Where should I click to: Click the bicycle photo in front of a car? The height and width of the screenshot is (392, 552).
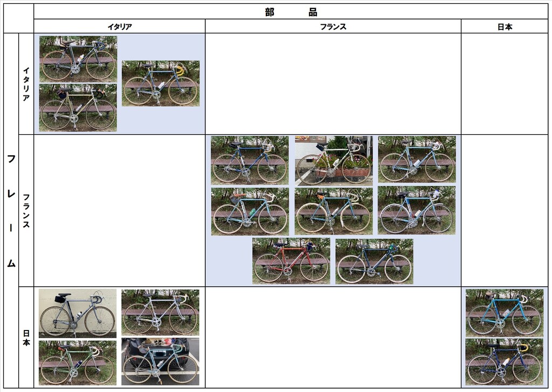[160, 362]
